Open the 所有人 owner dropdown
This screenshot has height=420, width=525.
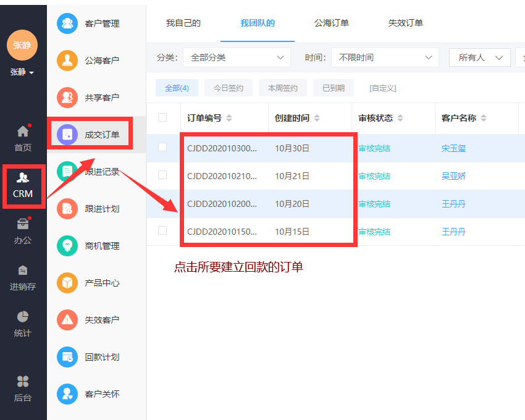[480, 57]
